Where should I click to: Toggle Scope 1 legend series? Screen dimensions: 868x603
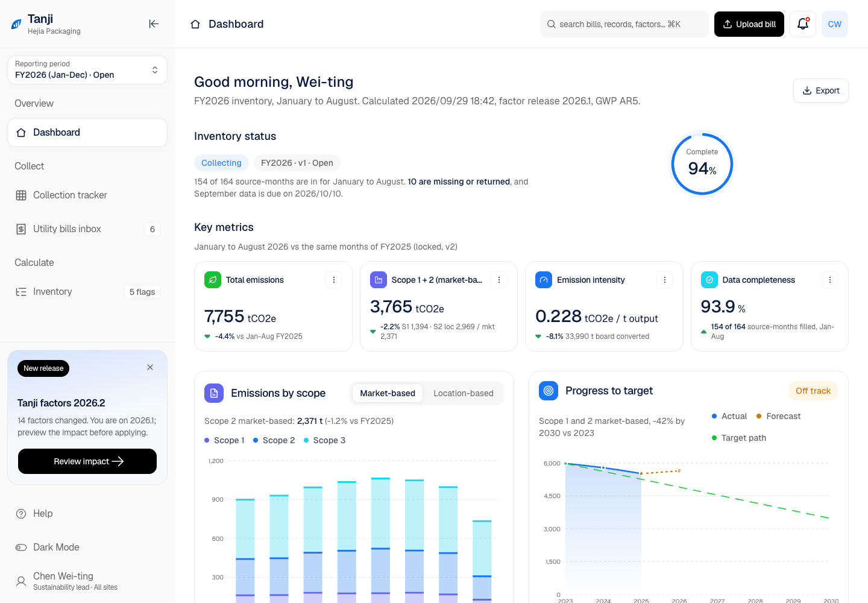[x=224, y=440]
